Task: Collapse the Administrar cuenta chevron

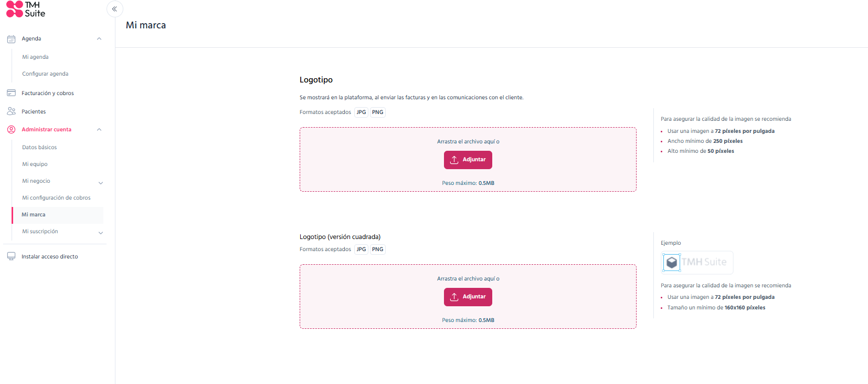Action: coord(99,130)
